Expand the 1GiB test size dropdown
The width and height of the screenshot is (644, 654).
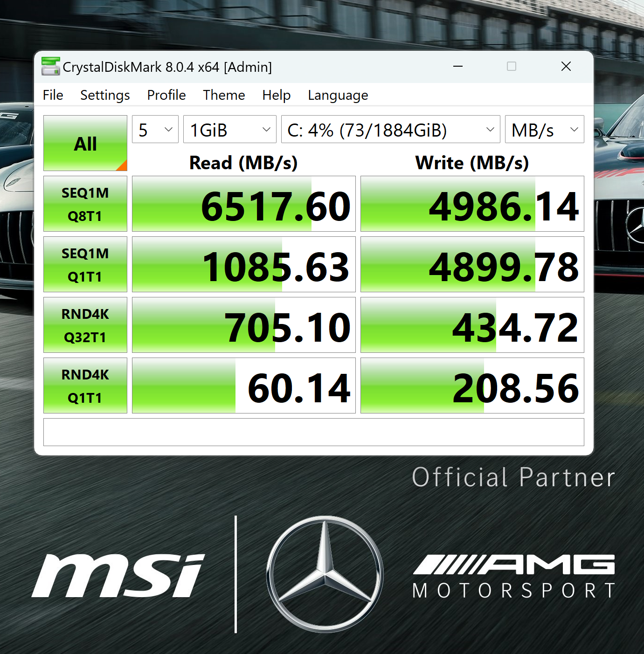pyautogui.click(x=230, y=129)
